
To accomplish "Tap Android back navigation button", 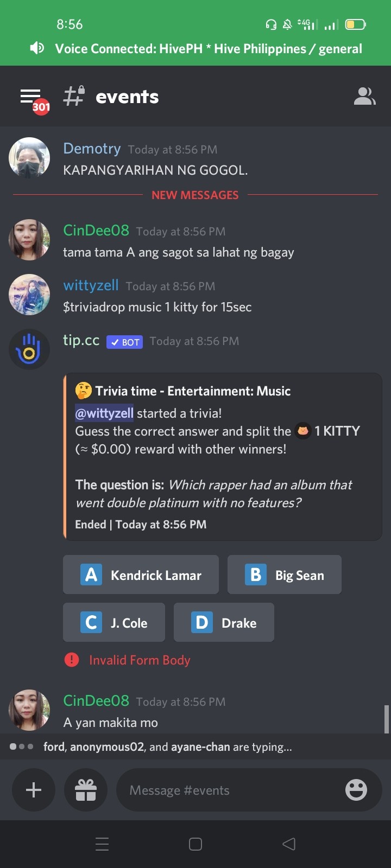I will point(289,844).
